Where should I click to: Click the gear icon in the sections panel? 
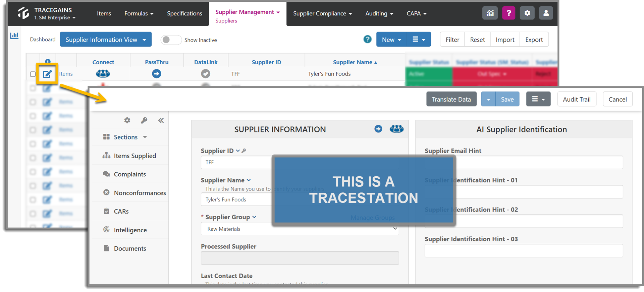click(x=127, y=120)
